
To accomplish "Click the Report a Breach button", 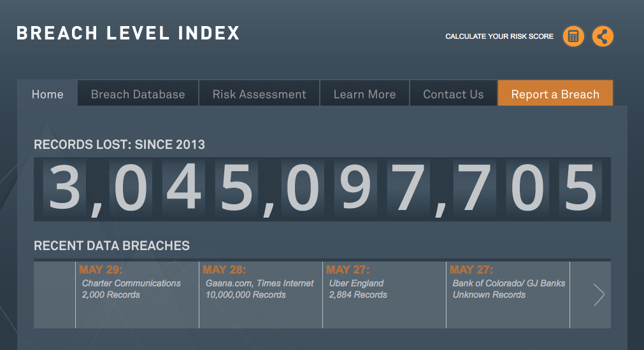I will 555,94.
